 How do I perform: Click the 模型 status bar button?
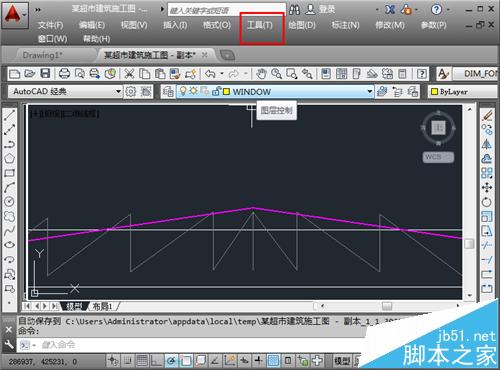(342, 361)
